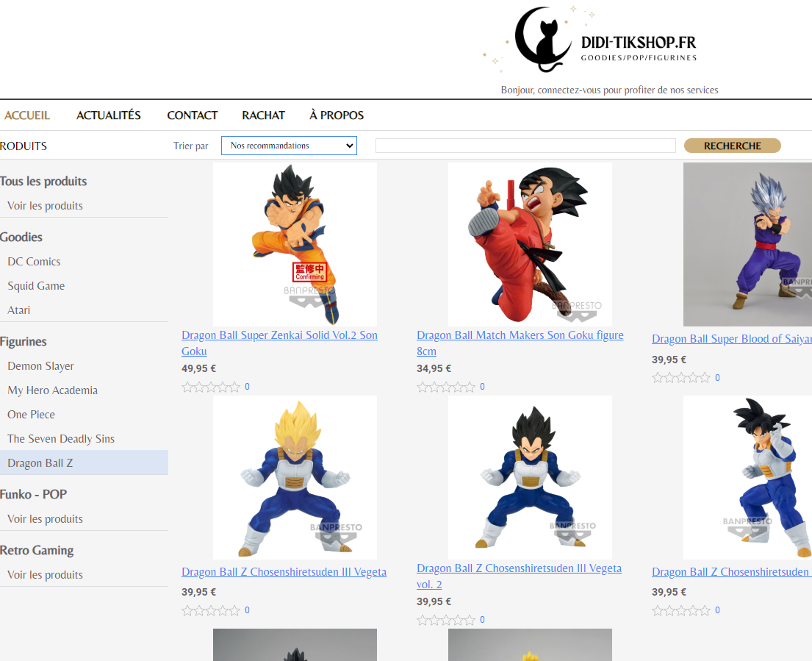Open the ACCUEIL menu item

point(27,115)
